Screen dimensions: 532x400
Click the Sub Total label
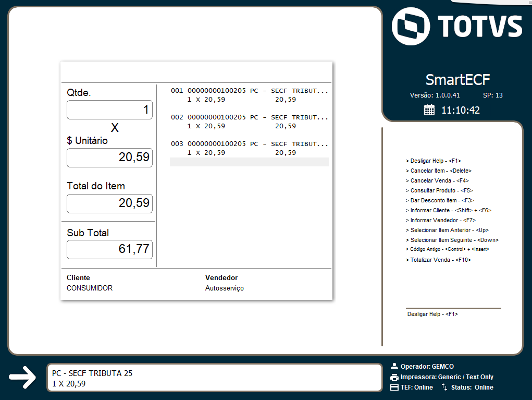click(88, 233)
